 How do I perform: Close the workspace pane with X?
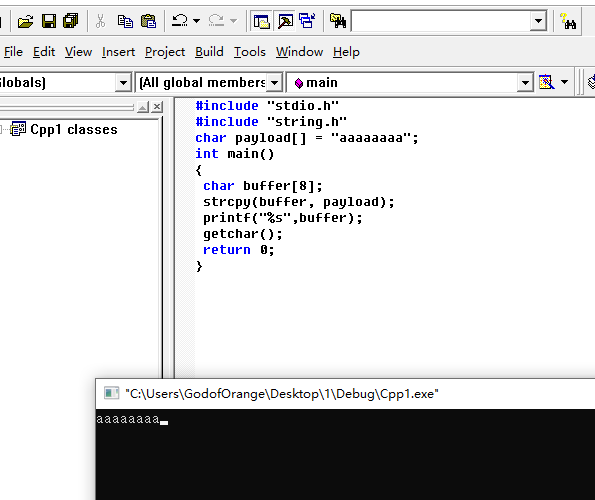[157, 107]
